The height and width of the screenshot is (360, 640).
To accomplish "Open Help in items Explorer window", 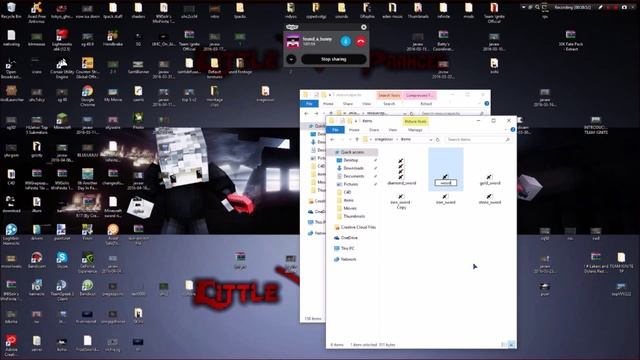I will 513,130.
